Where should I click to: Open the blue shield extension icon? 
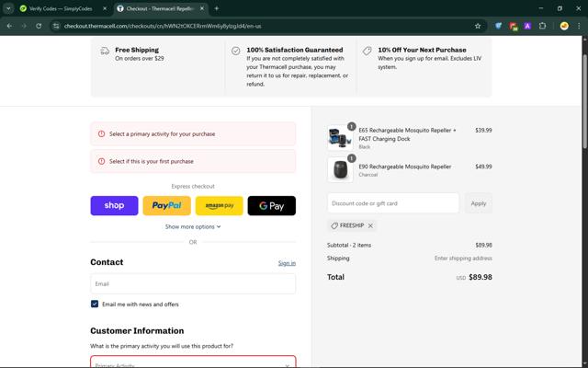(x=498, y=26)
